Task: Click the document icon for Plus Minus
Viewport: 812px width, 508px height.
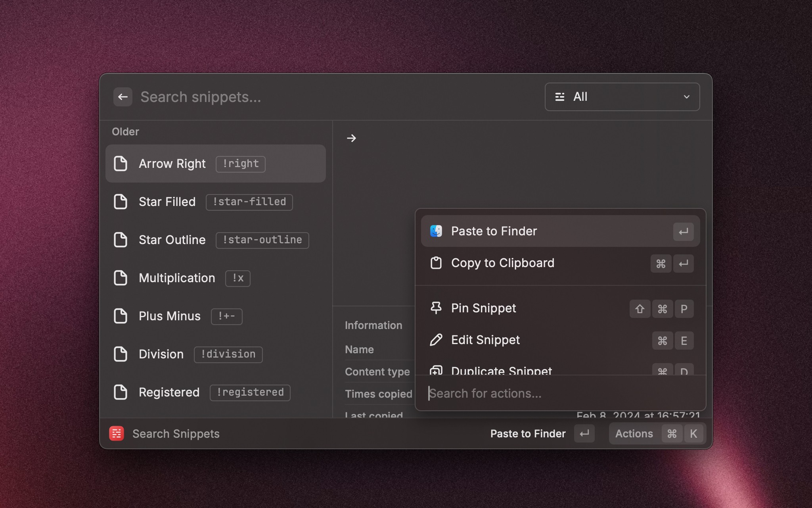Action: tap(121, 316)
